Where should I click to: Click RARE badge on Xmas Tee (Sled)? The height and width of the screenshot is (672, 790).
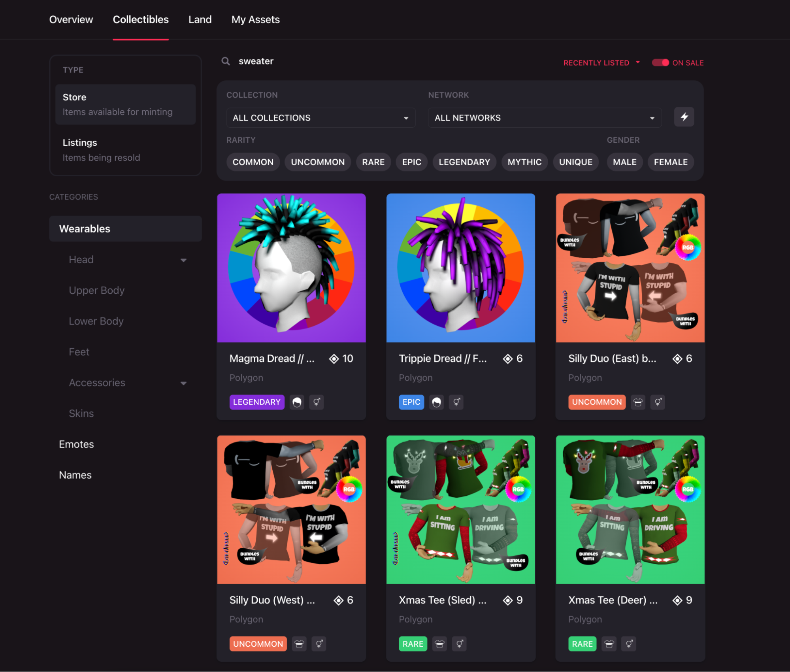(x=413, y=644)
